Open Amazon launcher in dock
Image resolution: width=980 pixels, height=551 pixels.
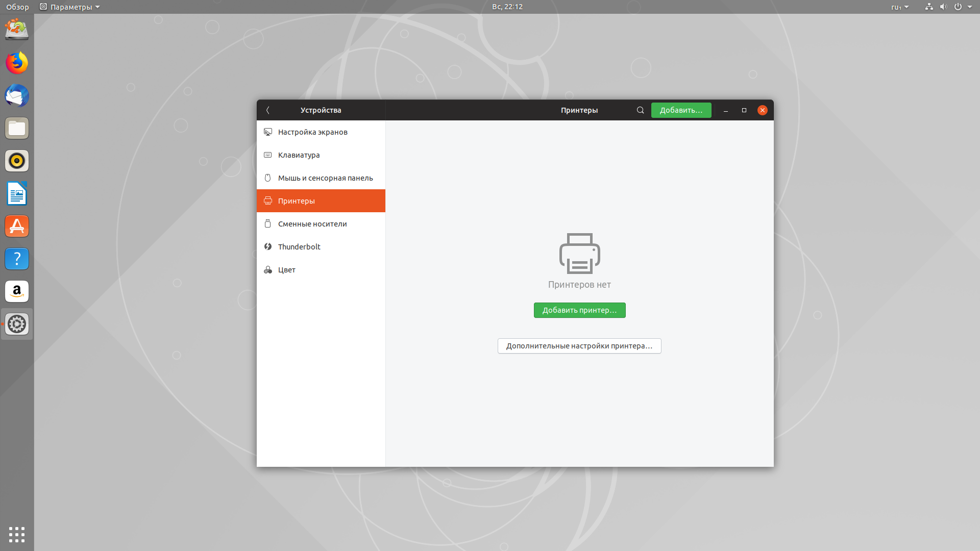pyautogui.click(x=17, y=291)
